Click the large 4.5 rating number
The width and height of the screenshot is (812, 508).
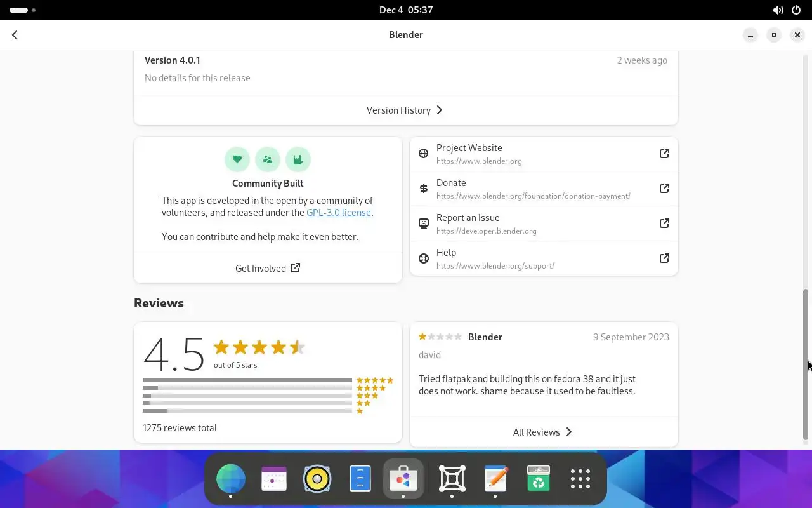point(174,354)
